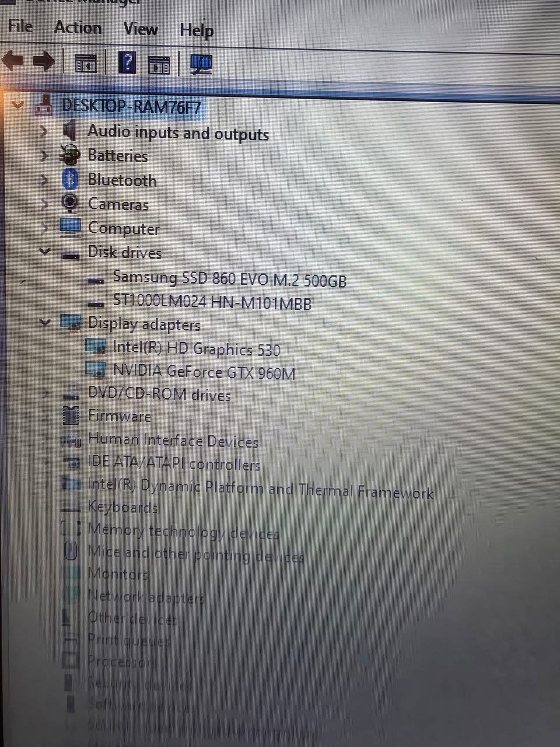Screen dimensions: 560x747
Task: Click the blue Help question-mark icon
Action: (x=127, y=62)
